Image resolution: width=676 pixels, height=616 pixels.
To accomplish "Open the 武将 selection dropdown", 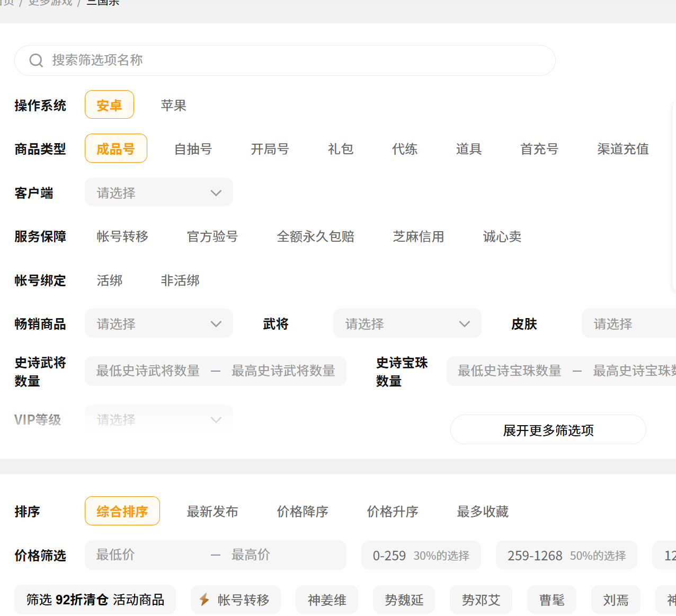I will point(407,323).
